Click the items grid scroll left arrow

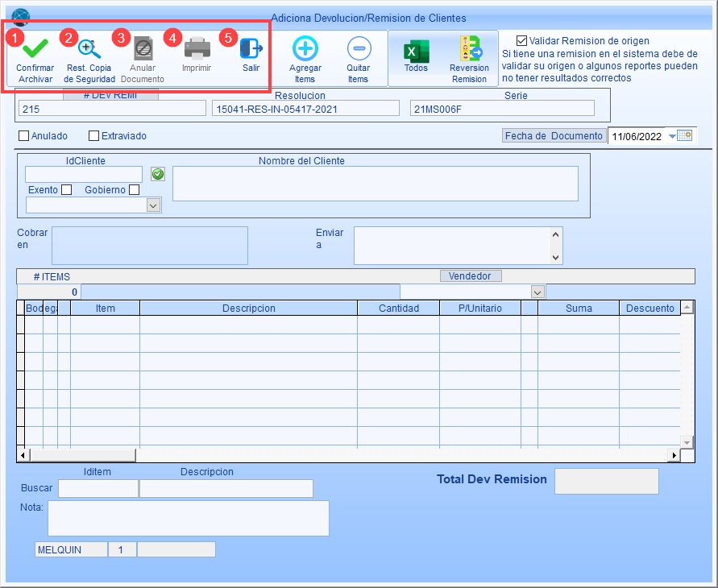tap(23, 455)
